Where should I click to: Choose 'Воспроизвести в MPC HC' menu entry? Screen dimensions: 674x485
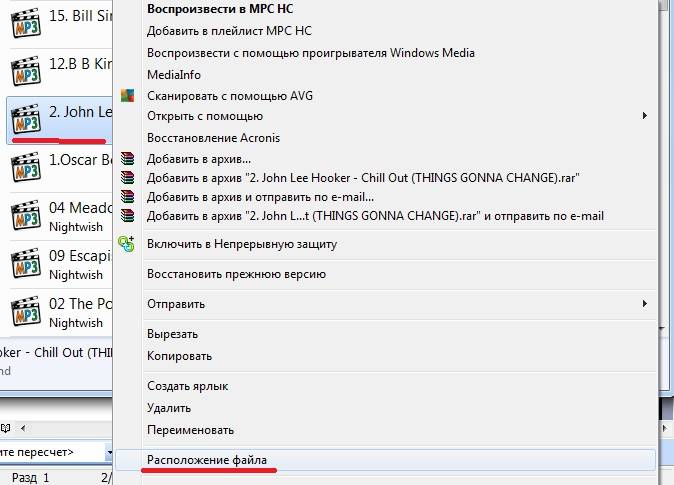[214, 8]
